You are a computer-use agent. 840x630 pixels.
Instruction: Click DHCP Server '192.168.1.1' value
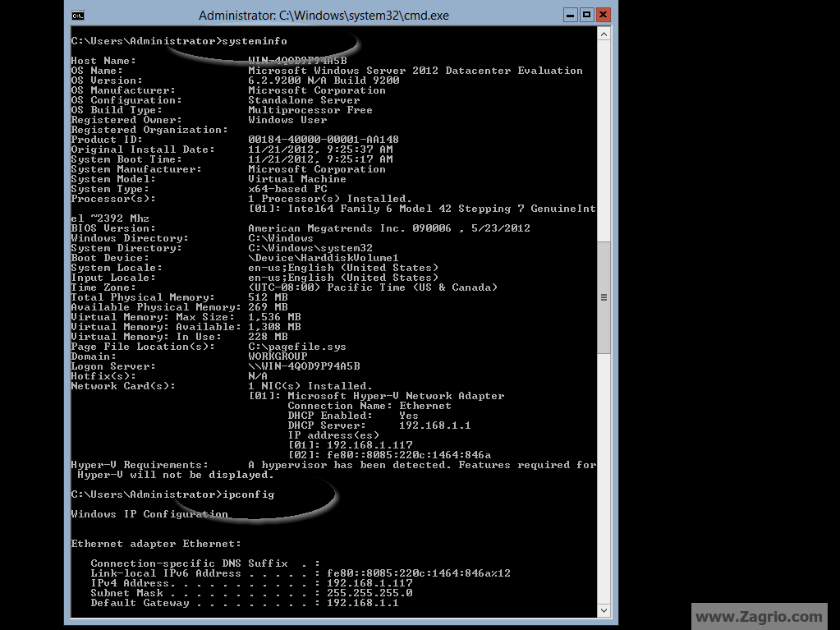click(435, 425)
